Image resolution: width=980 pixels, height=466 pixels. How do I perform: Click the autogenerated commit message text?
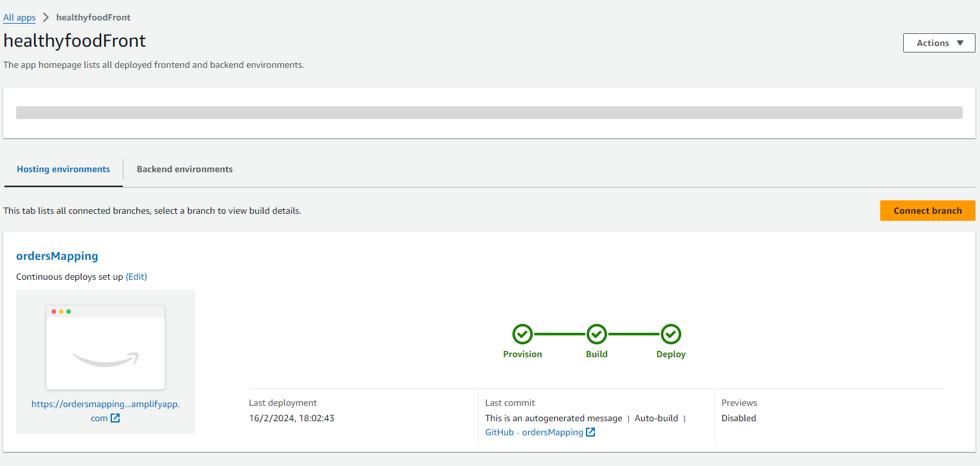554,418
